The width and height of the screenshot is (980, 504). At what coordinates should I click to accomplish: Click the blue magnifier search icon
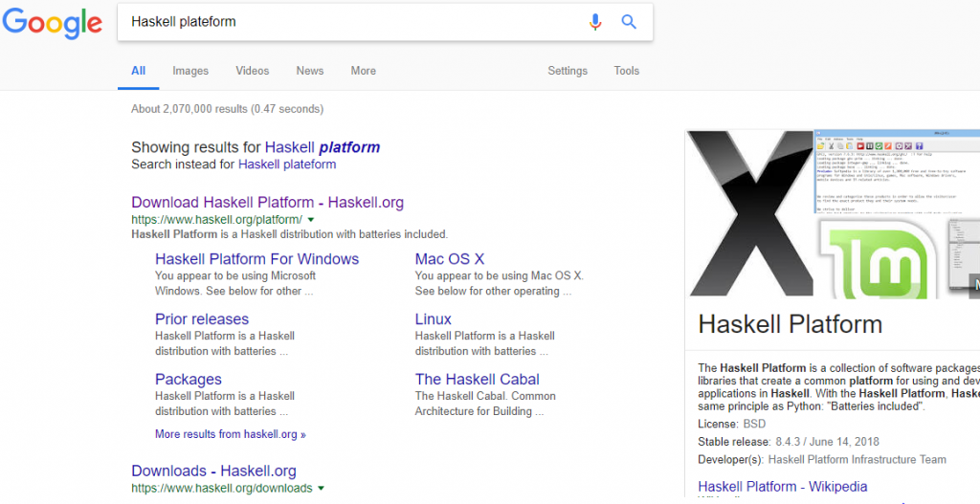629,22
